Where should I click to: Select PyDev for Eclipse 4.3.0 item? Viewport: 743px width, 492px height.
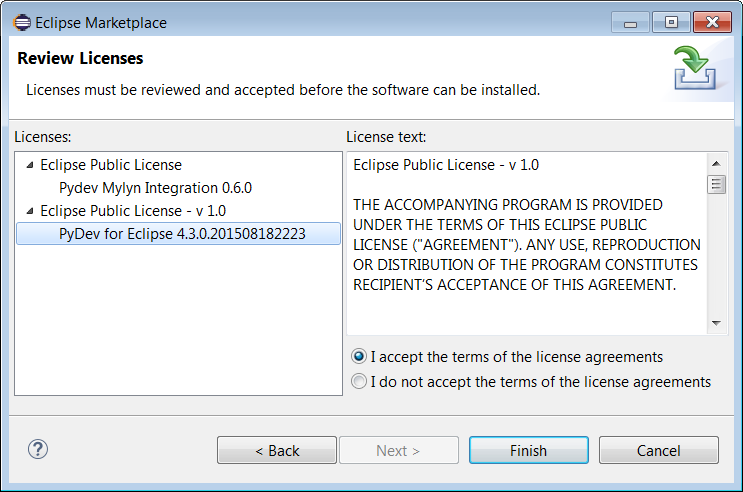(x=182, y=234)
